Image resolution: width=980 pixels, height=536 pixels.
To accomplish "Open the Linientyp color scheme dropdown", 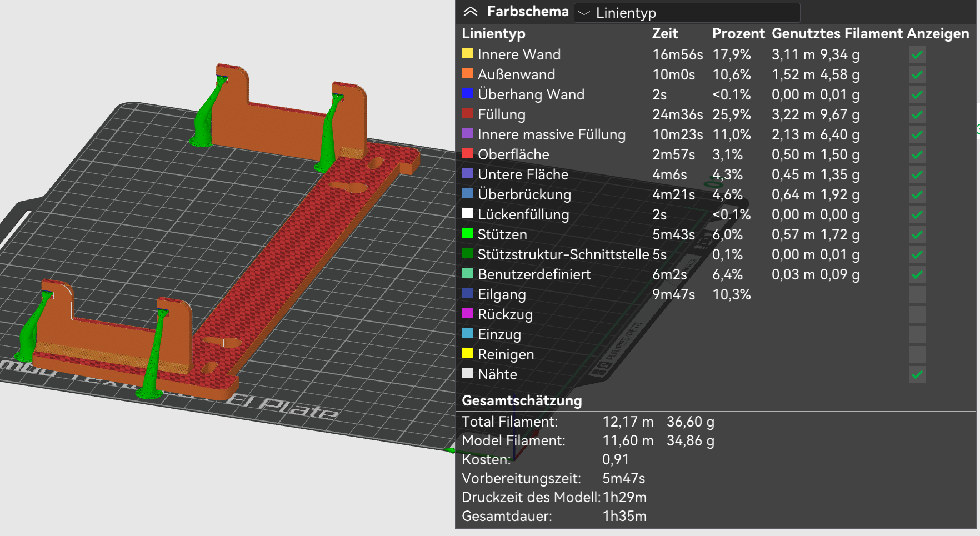I will point(687,13).
